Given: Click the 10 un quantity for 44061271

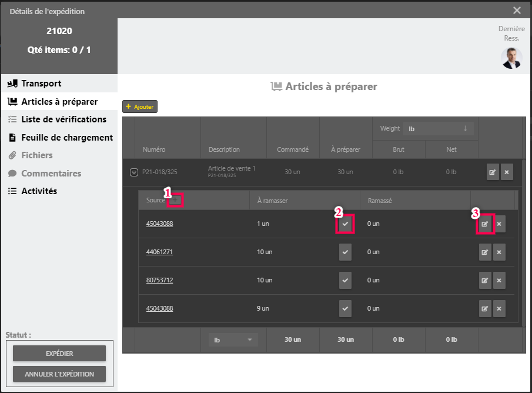Looking at the screenshot, I should [x=265, y=252].
